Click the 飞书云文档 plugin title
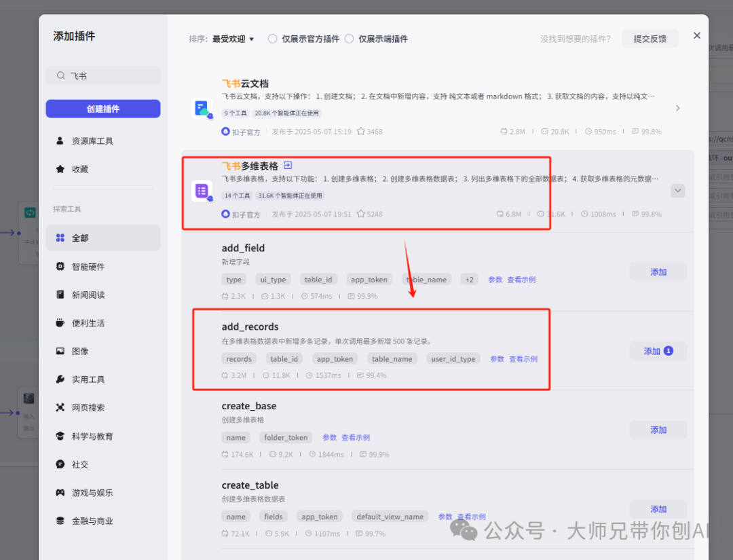Screen dimensions: 733x560 point(245,83)
